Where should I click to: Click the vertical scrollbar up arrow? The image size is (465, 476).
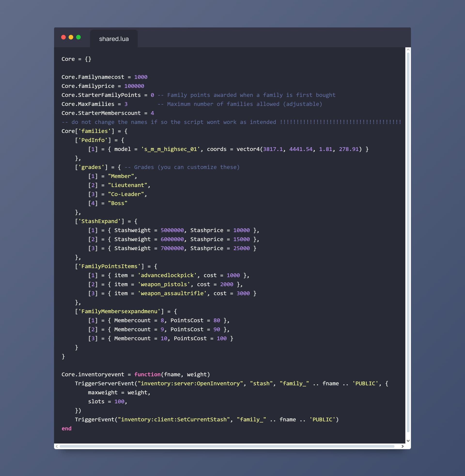pos(408,50)
